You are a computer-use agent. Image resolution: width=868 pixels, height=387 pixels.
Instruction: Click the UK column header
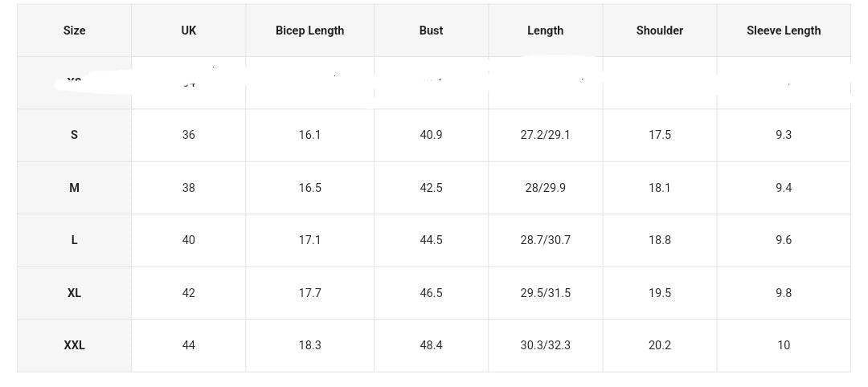pyautogui.click(x=189, y=31)
